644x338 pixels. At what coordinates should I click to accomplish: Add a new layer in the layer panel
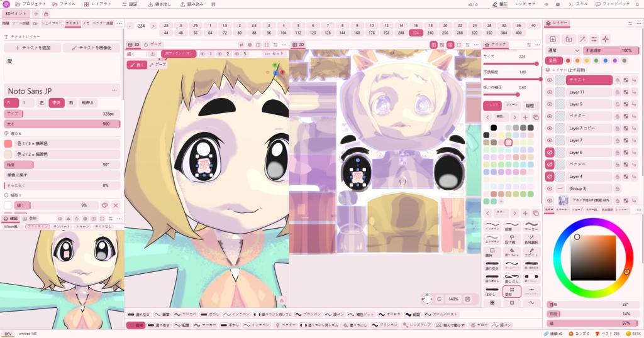pyautogui.click(x=552, y=39)
